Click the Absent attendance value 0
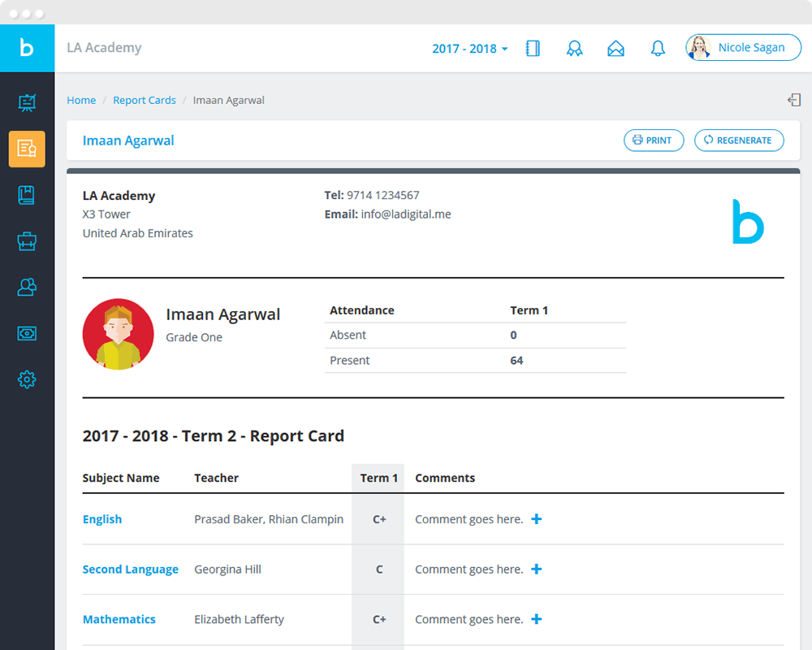This screenshot has height=650, width=812. click(x=513, y=335)
